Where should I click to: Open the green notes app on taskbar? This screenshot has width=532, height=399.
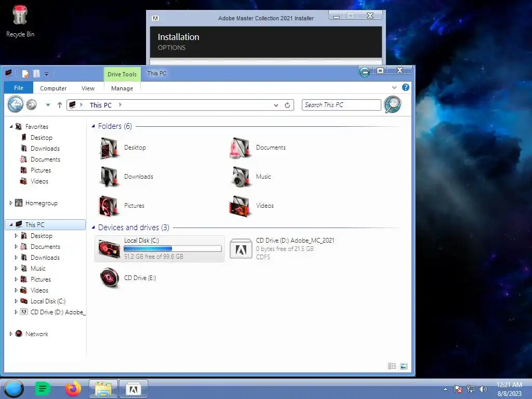(43, 389)
